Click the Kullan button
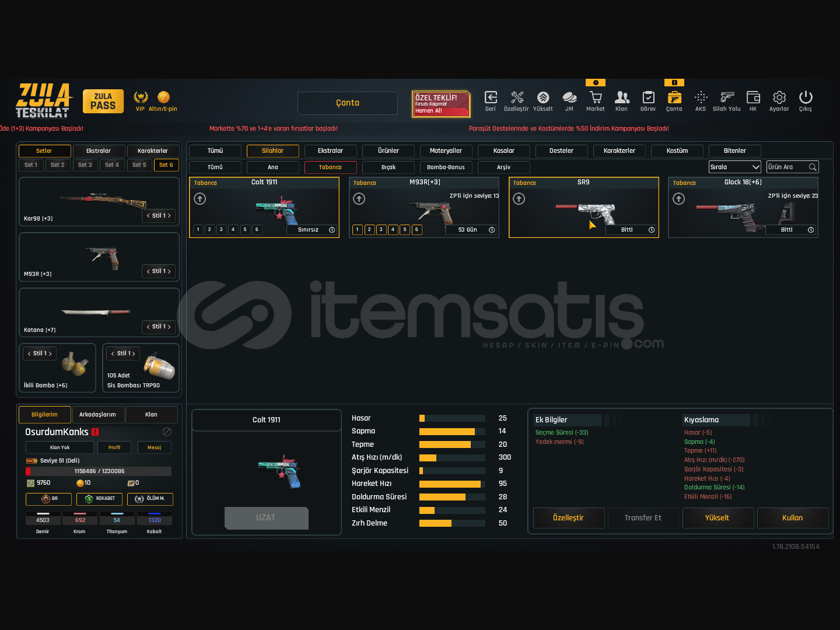 pos(793,518)
